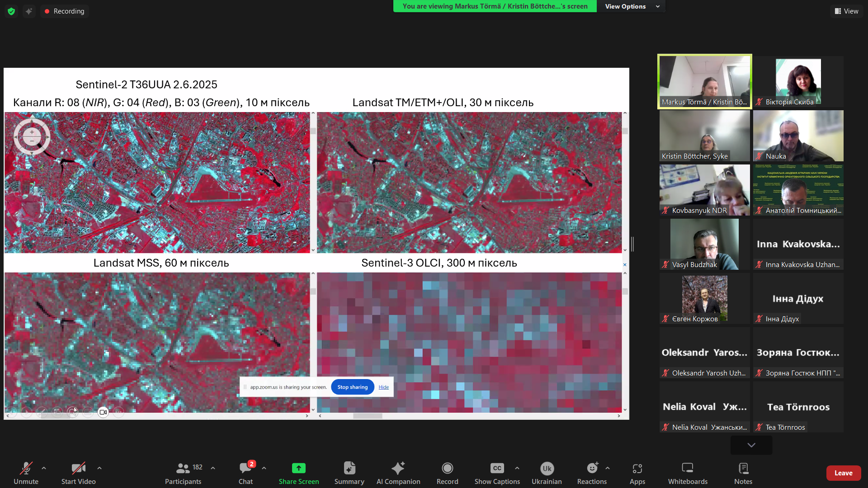The width and height of the screenshot is (868, 488).
Task: Toggle Ukrainian interpretation channel
Action: point(547,473)
